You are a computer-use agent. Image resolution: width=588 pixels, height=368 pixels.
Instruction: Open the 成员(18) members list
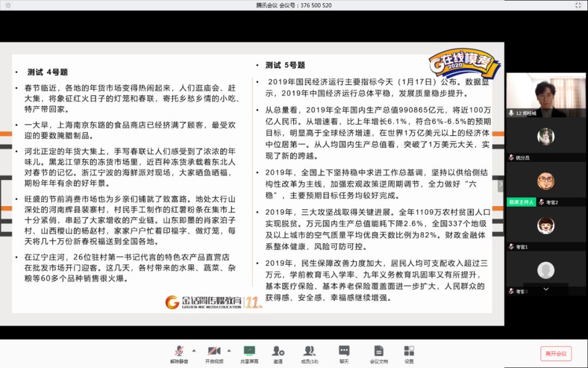309,354
